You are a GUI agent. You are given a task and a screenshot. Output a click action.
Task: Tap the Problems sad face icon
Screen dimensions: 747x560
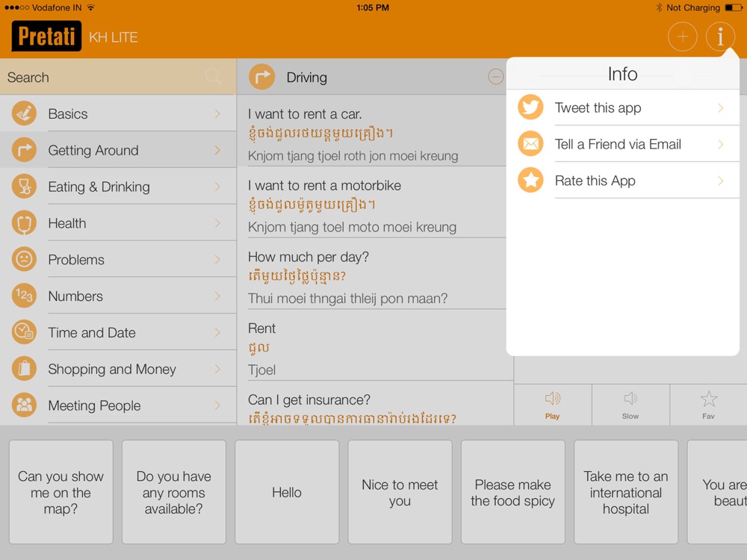24,260
